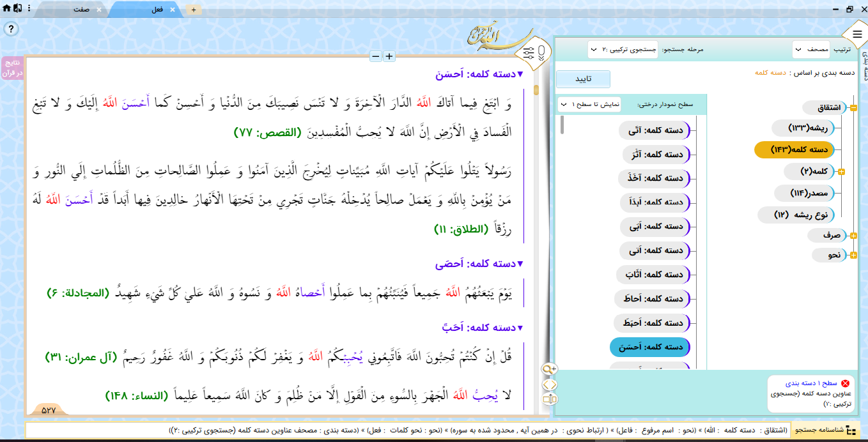Expand the کلمه(۲) tree node
This screenshot has width=868, height=442.
coord(841,171)
